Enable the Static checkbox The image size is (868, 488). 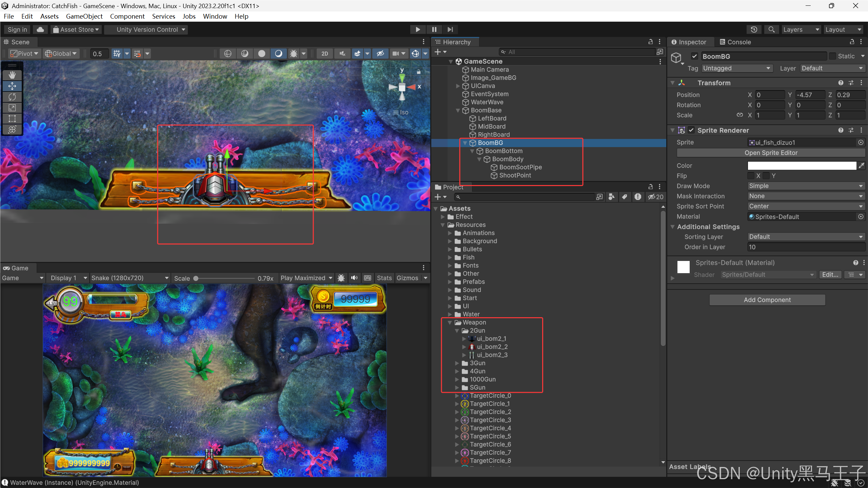coord(832,56)
